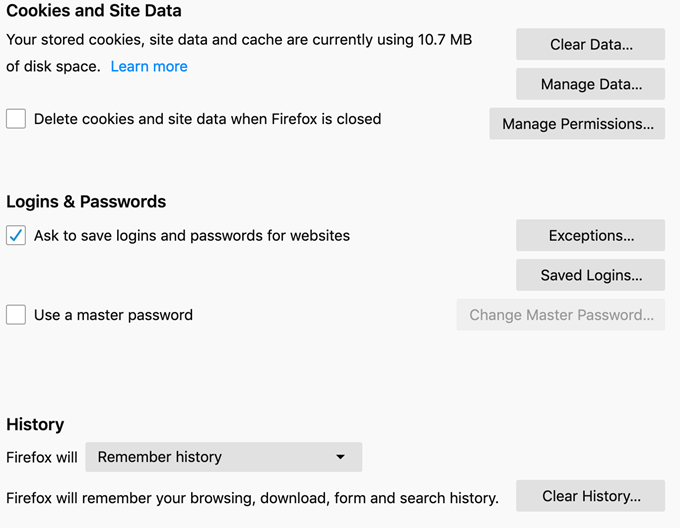Tick the Use a master password checkbox
The width and height of the screenshot is (680, 528).
click(16, 315)
